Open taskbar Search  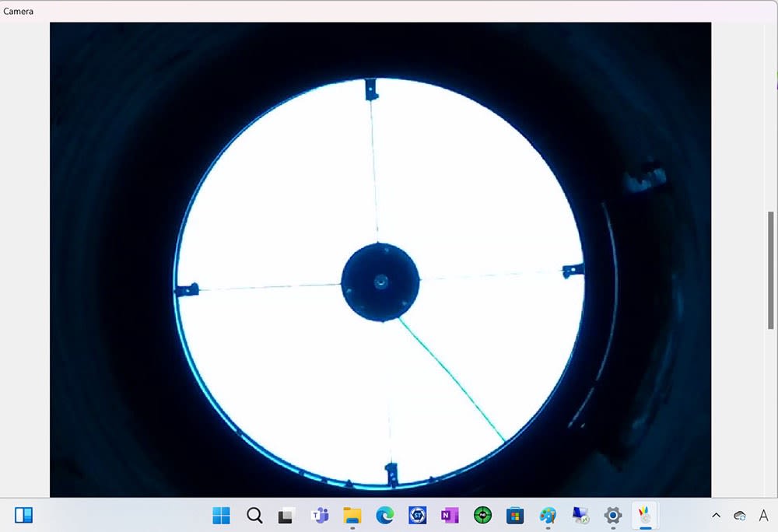tap(254, 516)
